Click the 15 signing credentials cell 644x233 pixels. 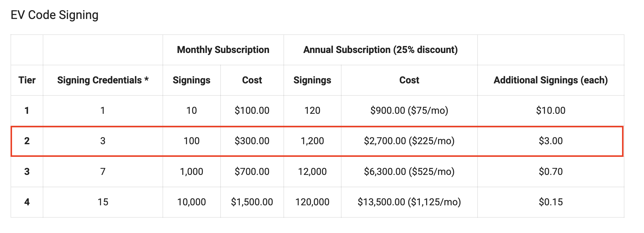coord(103,202)
